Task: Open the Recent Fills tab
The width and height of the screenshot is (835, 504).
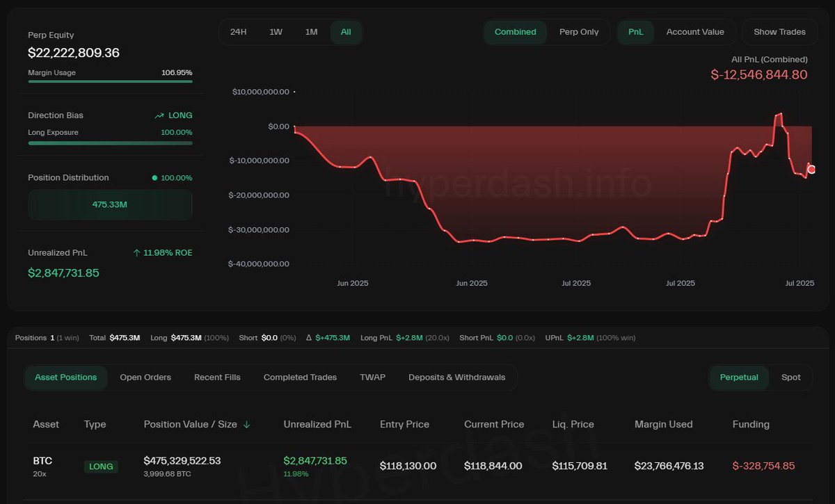Action: pyautogui.click(x=217, y=377)
